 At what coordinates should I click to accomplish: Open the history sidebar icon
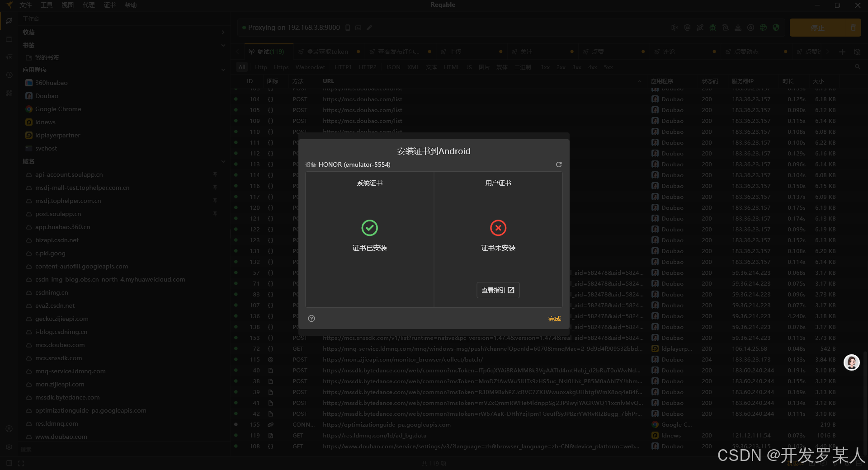[9, 75]
